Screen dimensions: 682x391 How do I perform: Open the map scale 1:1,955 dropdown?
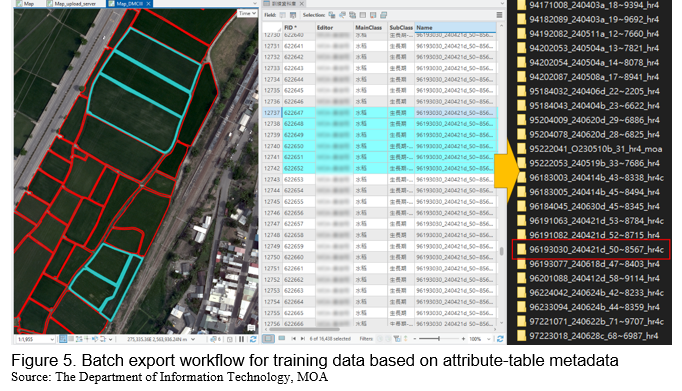coord(52,339)
